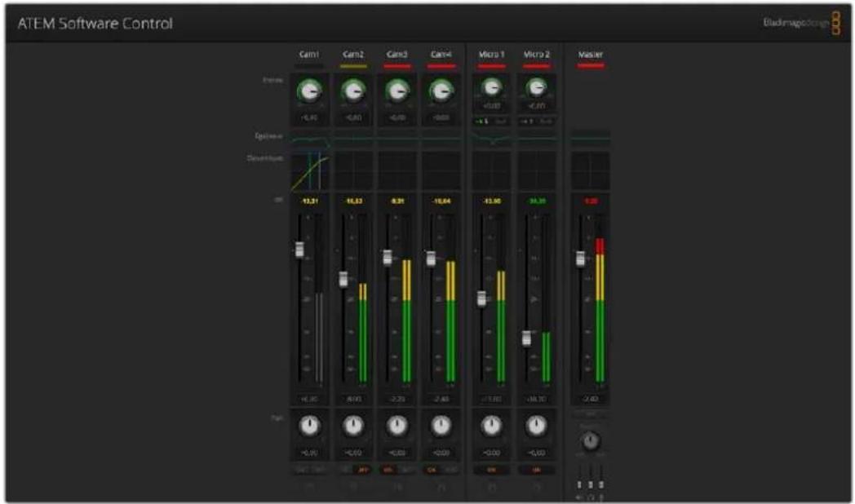Image resolution: width=855 pixels, height=504 pixels.
Task: Solo Micro 2 with its headphone icon
Action: (x=537, y=485)
